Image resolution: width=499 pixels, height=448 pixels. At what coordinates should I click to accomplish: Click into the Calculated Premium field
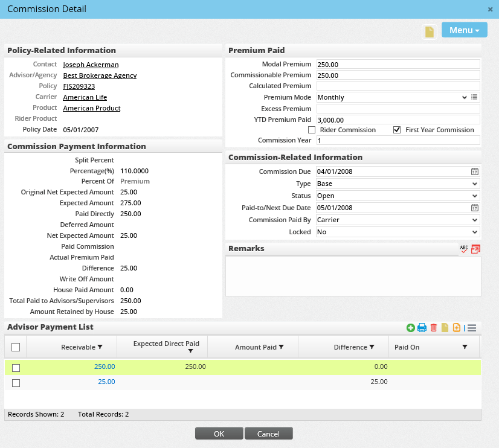(398, 86)
